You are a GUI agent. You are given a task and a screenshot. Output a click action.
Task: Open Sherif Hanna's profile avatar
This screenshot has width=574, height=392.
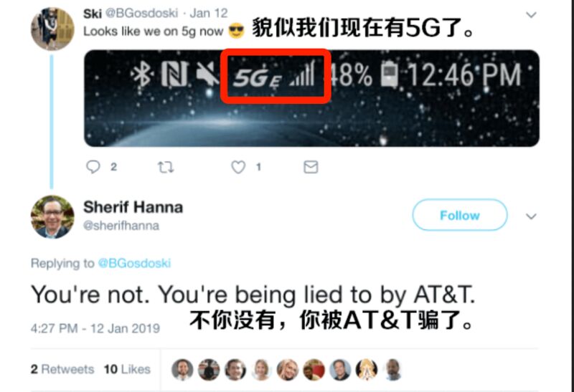coord(52,217)
